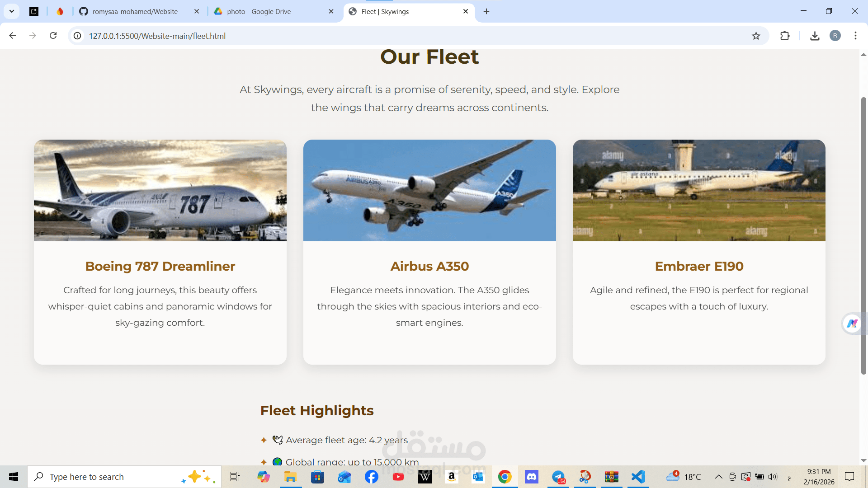Open Discord from the taskbar

coord(531,477)
